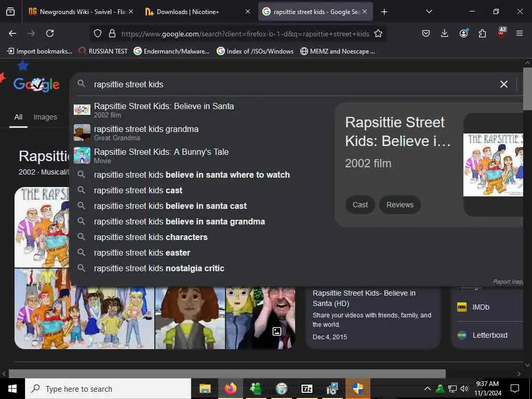Click the Reviews chip in preview panel
The image size is (532, 399).
coord(400,205)
